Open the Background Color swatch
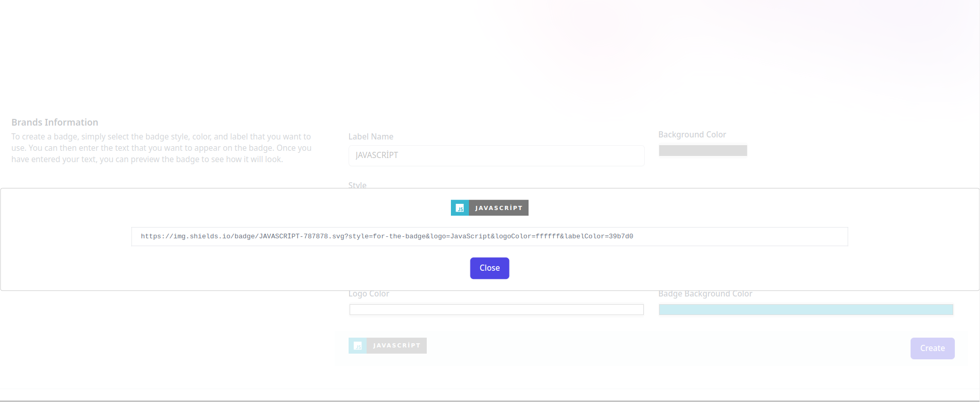 point(703,151)
